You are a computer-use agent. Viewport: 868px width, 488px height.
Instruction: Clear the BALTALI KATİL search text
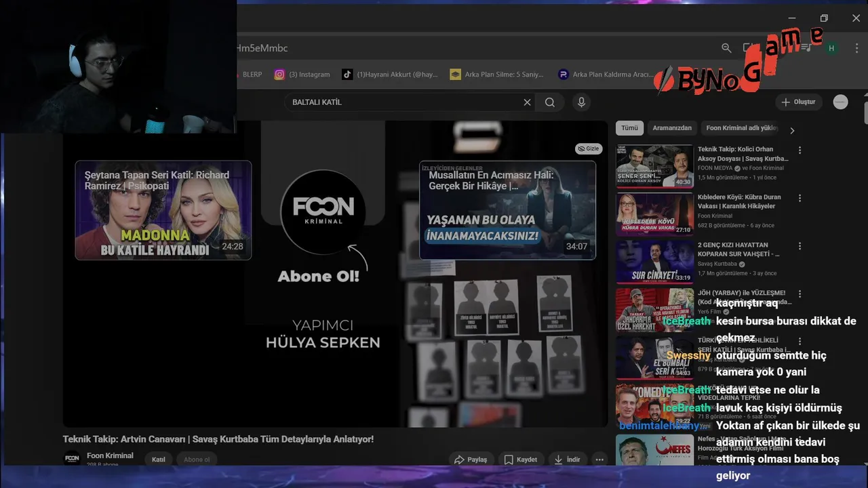point(527,102)
